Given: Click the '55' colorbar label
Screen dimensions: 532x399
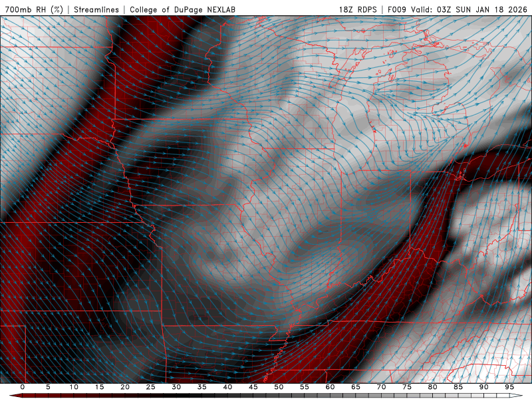Looking at the screenshot, I should (x=305, y=387).
